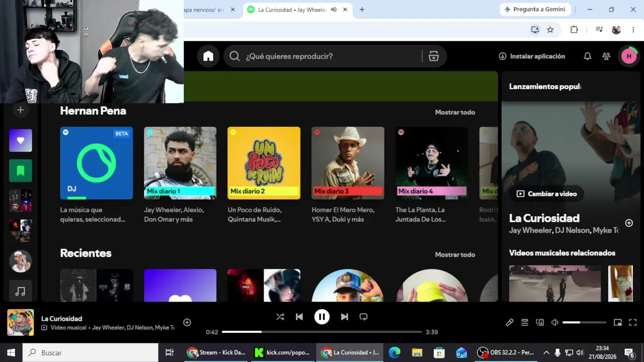
Task: Switch to video with Cambiar a video
Action: (x=546, y=194)
